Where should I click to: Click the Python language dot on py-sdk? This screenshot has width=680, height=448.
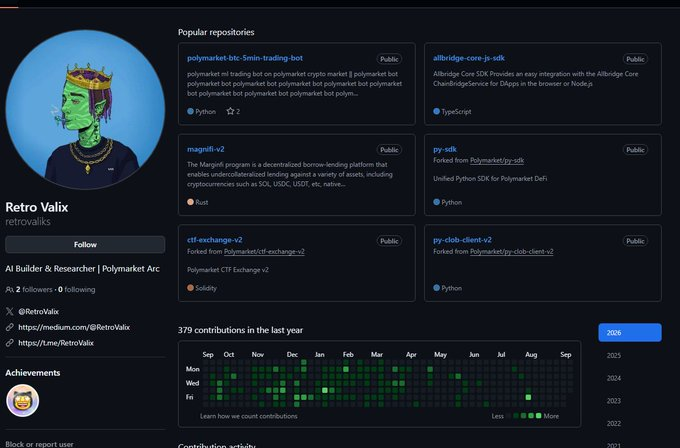[x=436, y=202]
